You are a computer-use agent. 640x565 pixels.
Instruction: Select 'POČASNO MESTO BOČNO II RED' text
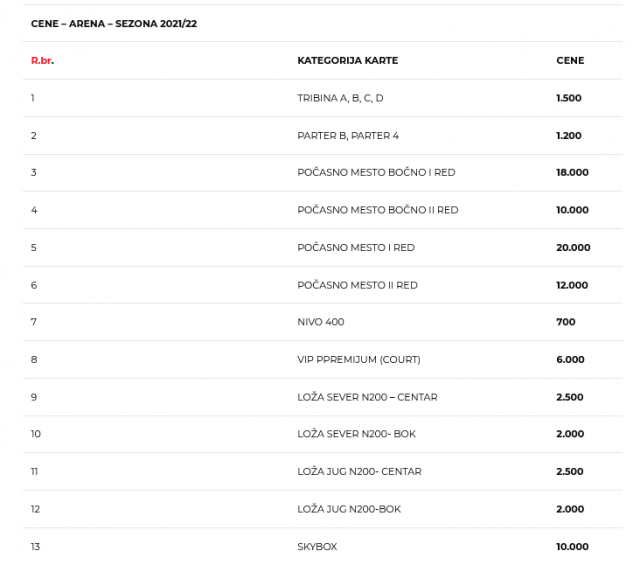pos(378,210)
